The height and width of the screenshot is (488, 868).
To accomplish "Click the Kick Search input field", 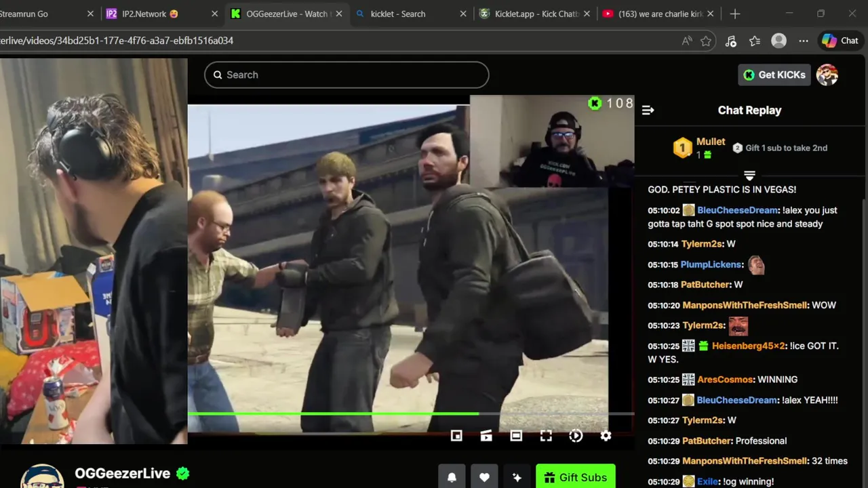I will click(347, 75).
